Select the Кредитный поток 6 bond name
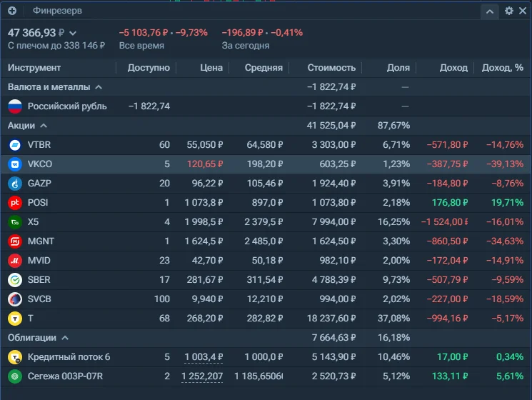The image size is (532, 400). 69,357
